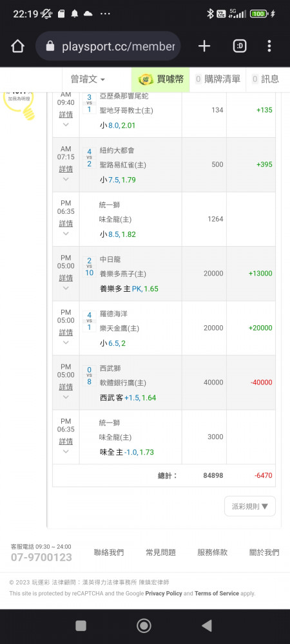Click 買噱幣 button
Image resolution: width=290 pixels, height=644 pixels.
[x=160, y=79]
